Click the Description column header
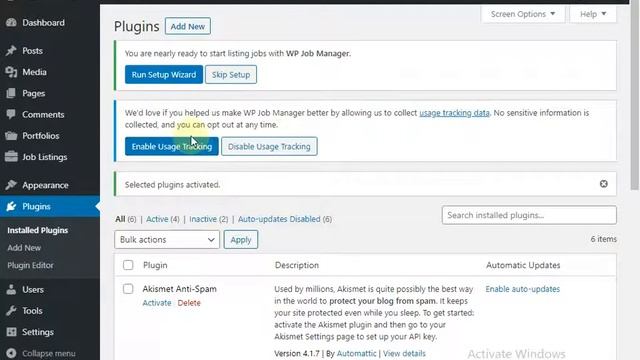This screenshot has height=360, width=640. pos(297,265)
